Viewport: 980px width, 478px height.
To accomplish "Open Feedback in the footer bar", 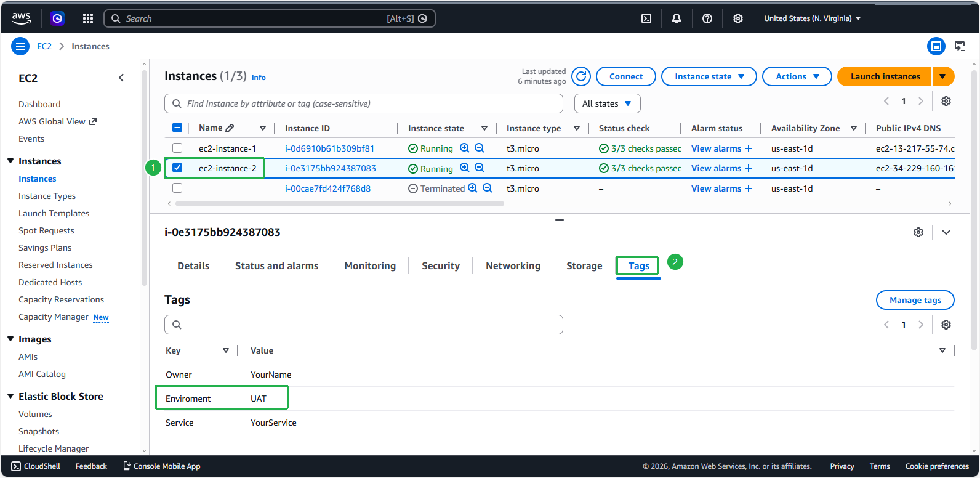I will point(91,466).
